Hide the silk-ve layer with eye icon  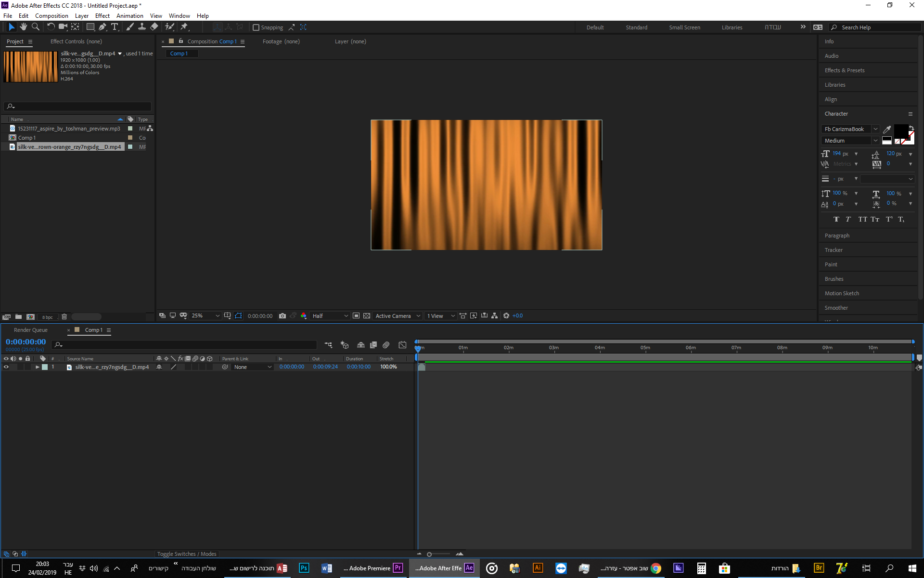[x=6, y=367]
